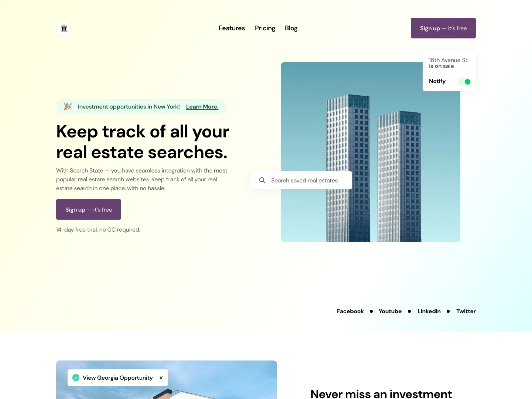
Task: Click Learn More link in investment banner
Action: (202, 106)
